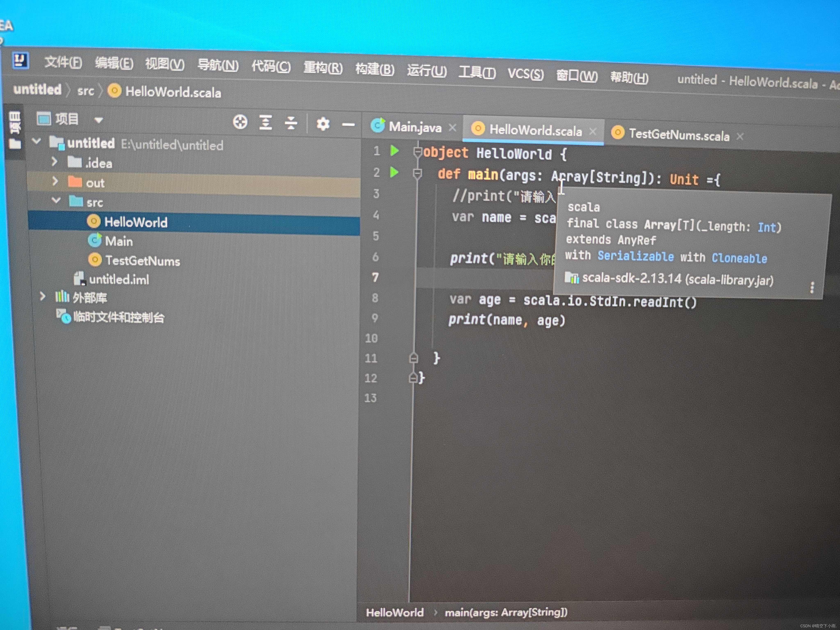The height and width of the screenshot is (630, 840).
Task: Fold the object HelloWorld block at line 1
Action: pos(418,152)
